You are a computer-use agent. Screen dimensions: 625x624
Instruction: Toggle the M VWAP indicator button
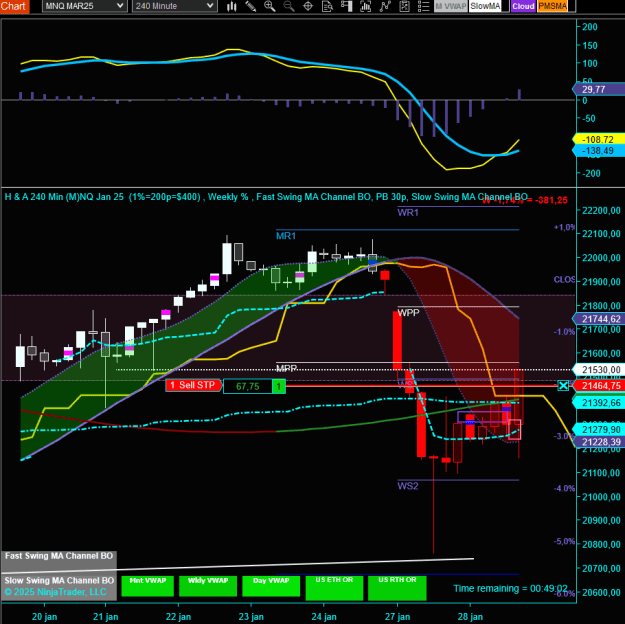(x=450, y=6)
